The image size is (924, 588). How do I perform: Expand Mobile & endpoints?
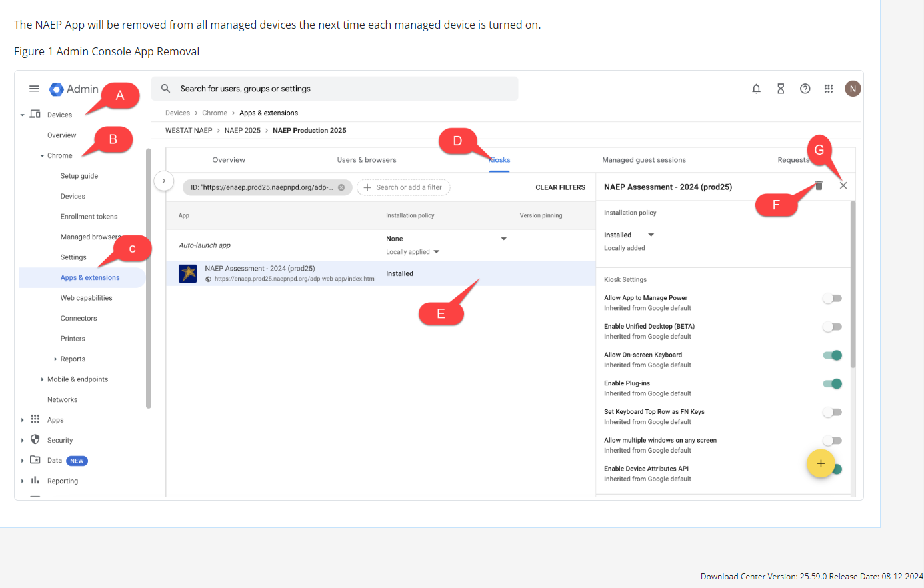tap(42, 379)
